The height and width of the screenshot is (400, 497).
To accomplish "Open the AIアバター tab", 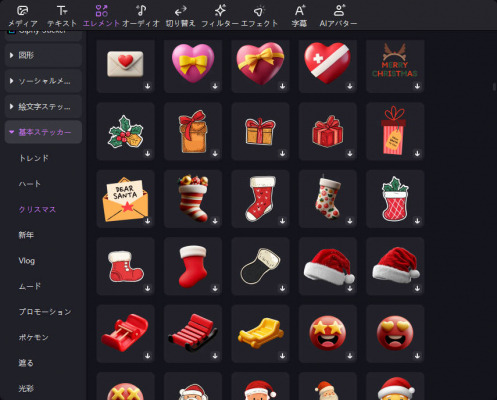I will coord(338,16).
